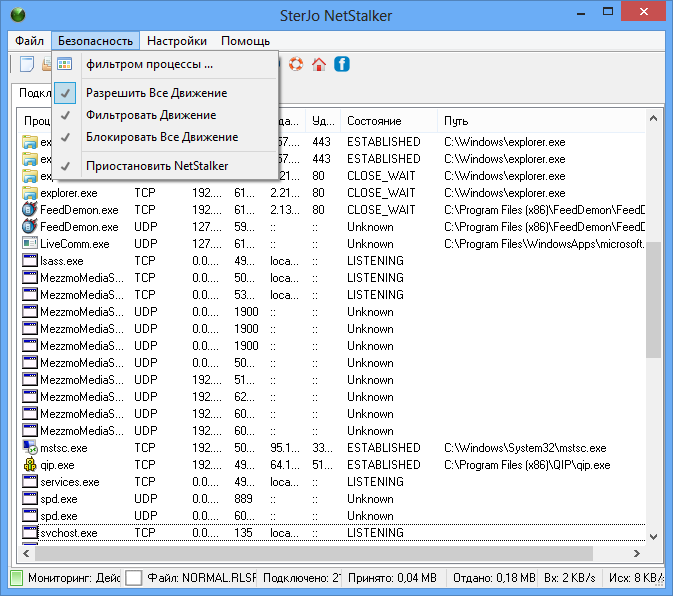The height and width of the screenshot is (596, 673).
Task: Select the services.exe row name
Action: point(70,481)
